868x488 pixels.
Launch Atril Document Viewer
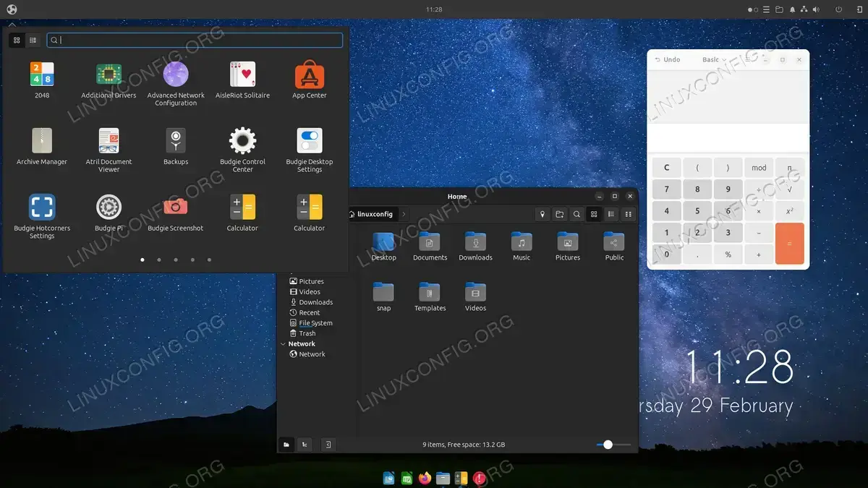pos(109,150)
